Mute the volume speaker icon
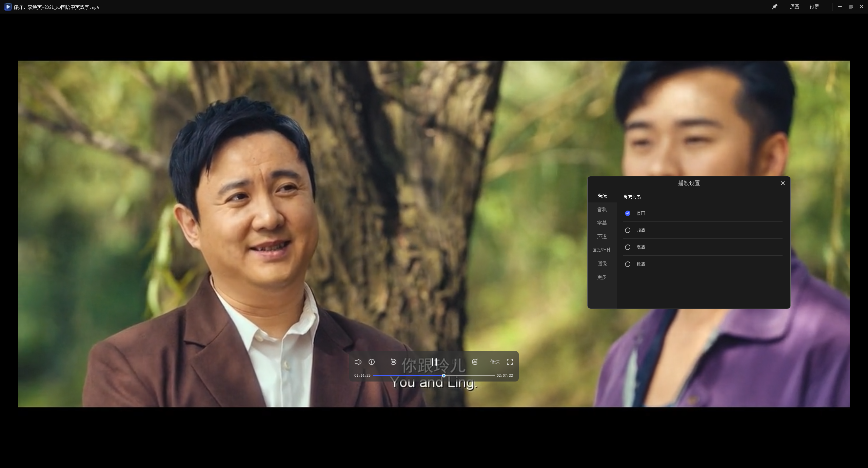868x468 pixels. 358,362
